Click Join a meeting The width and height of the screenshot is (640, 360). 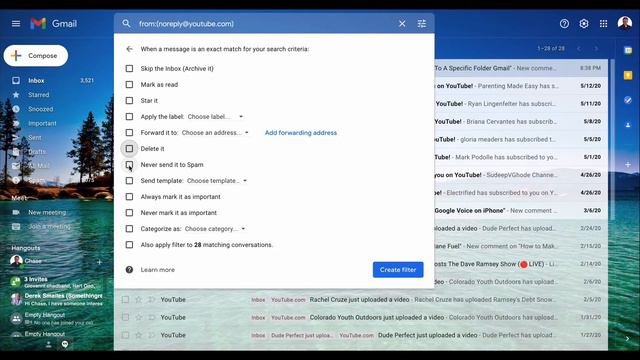(49, 227)
